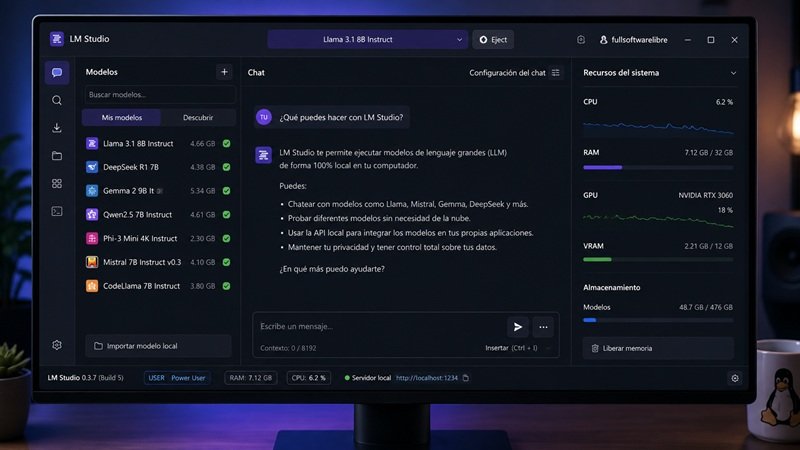The width and height of the screenshot is (800, 450).
Task: Focus the Buscar modelos search field
Action: tap(160, 95)
